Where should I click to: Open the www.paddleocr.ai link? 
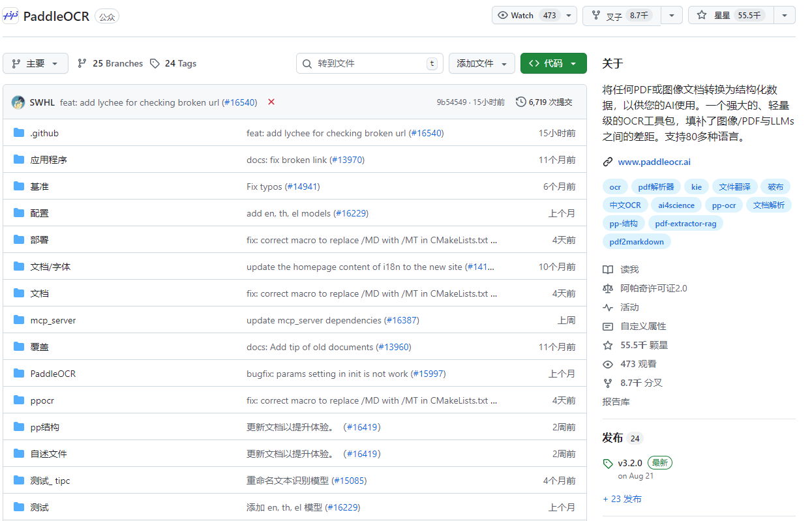654,161
